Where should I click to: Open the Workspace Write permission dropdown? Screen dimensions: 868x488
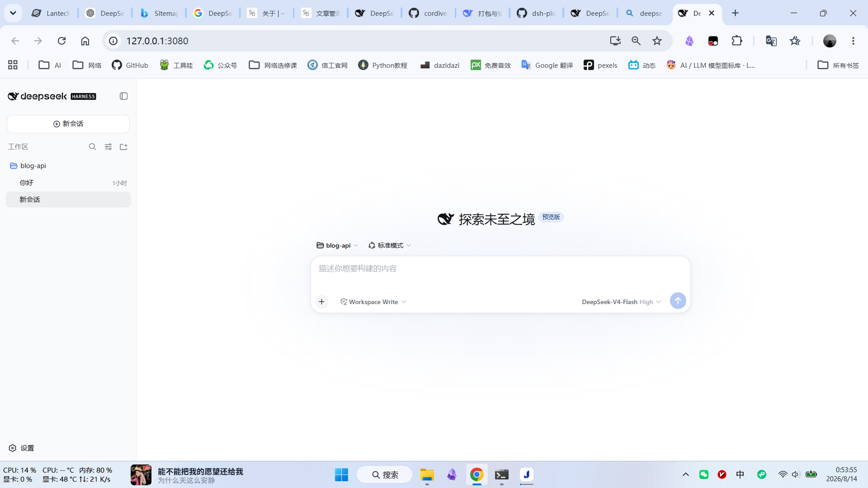coord(373,302)
